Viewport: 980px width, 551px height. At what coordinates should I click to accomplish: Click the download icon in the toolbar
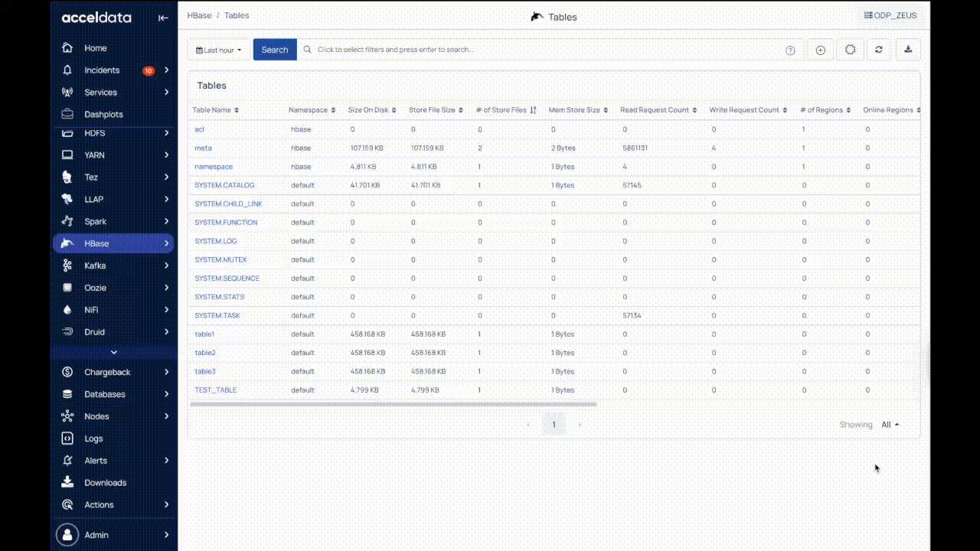pyautogui.click(x=908, y=50)
